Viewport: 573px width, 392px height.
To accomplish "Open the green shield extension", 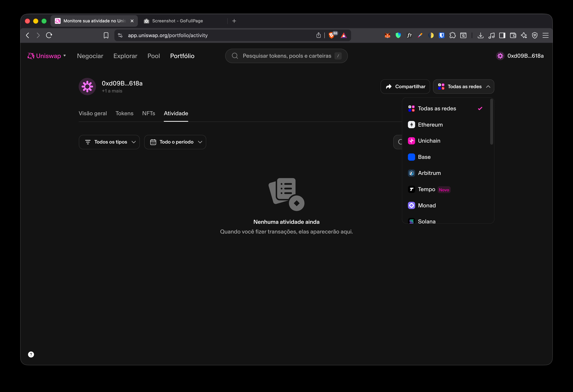I will point(398,36).
